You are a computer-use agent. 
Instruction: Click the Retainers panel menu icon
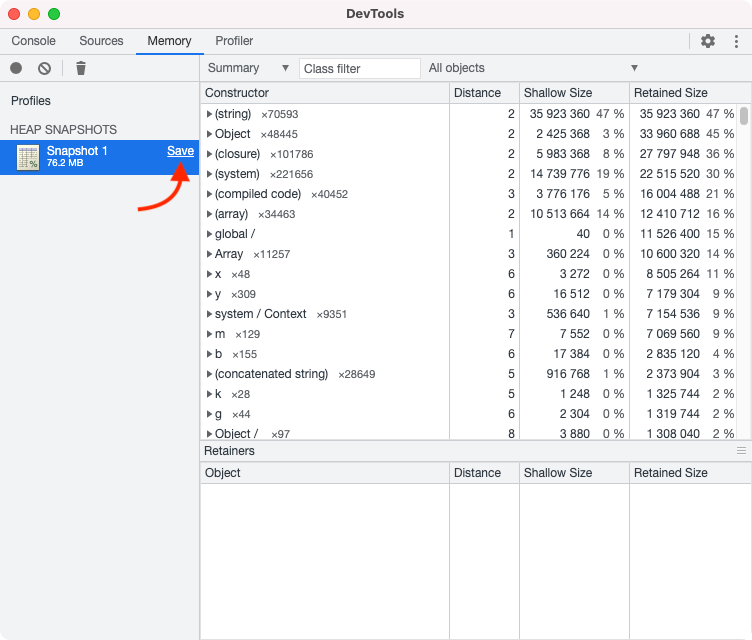(x=741, y=451)
